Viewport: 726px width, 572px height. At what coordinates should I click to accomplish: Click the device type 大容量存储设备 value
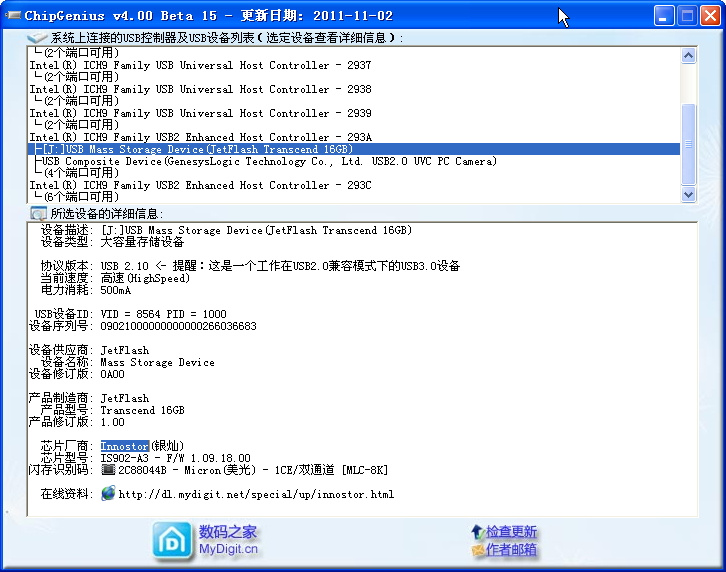142,242
